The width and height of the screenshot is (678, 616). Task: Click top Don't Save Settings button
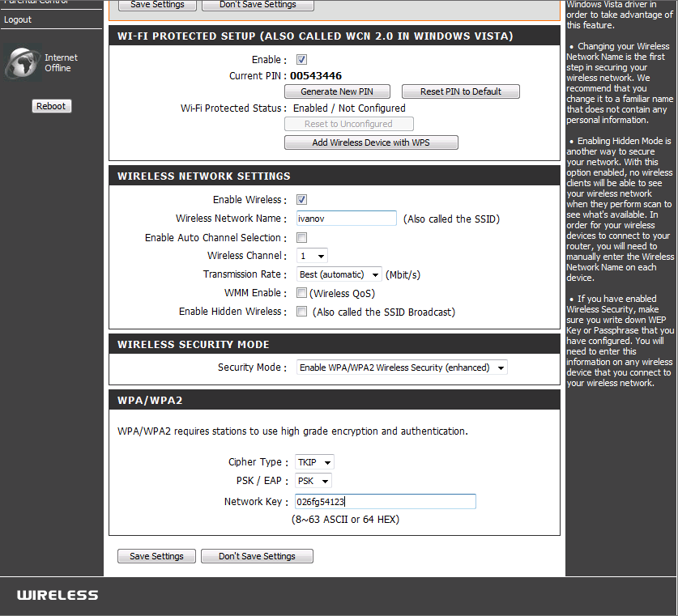point(258,5)
